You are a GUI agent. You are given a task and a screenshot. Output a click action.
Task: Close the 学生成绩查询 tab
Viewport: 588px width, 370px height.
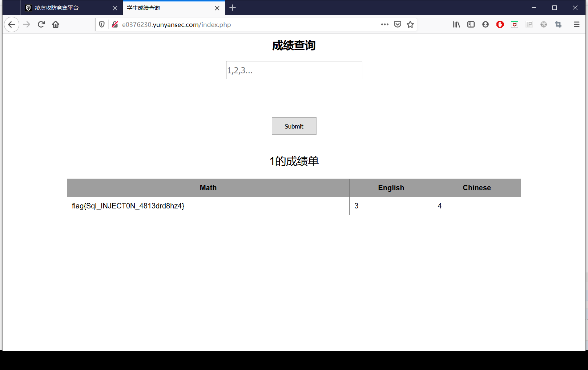[217, 8]
